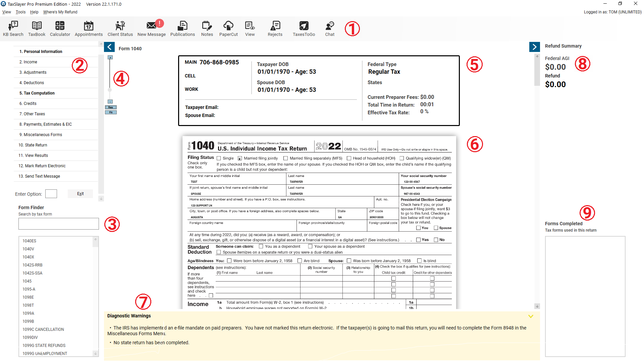Open the TaxBook reference

pyautogui.click(x=37, y=29)
